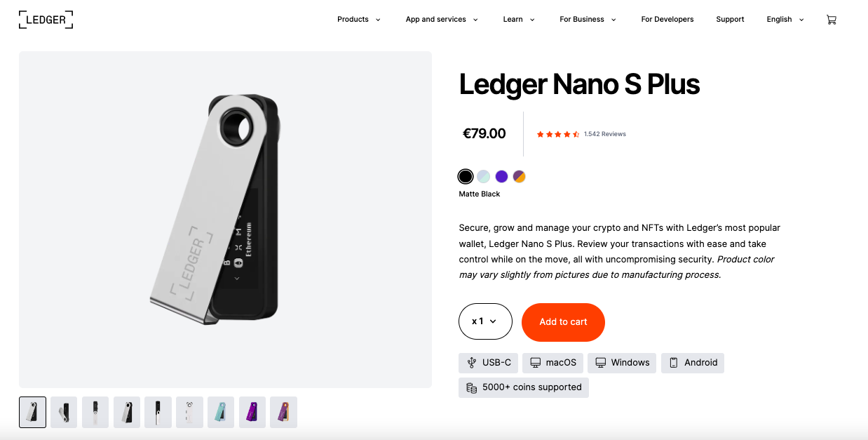The width and height of the screenshot is (868, 440).
Task: Click the Android phone icon
Action: 674,362
